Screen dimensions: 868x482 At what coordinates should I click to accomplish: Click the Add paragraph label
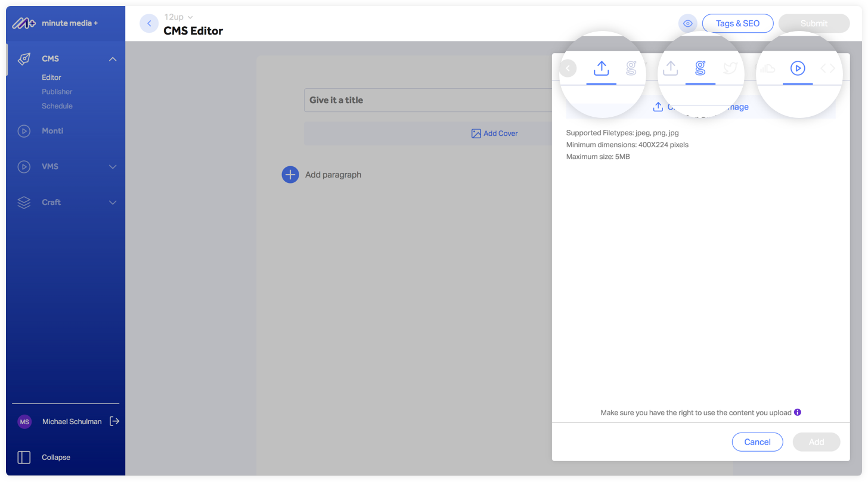point(333,175)
